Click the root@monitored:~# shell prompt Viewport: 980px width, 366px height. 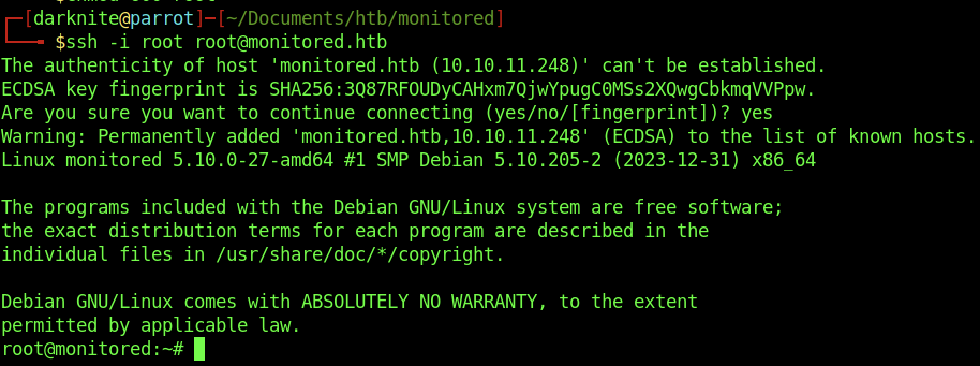tap(92, 349)
